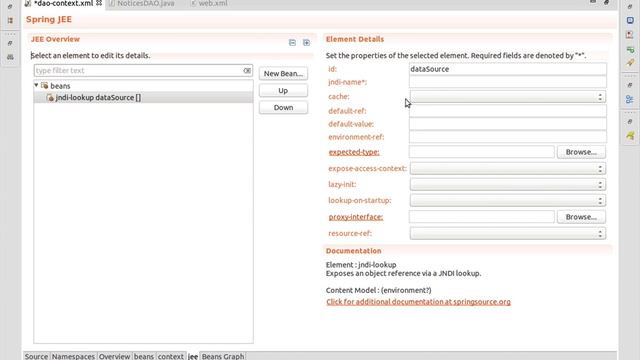Move element with the Up button

click(283, 91)
